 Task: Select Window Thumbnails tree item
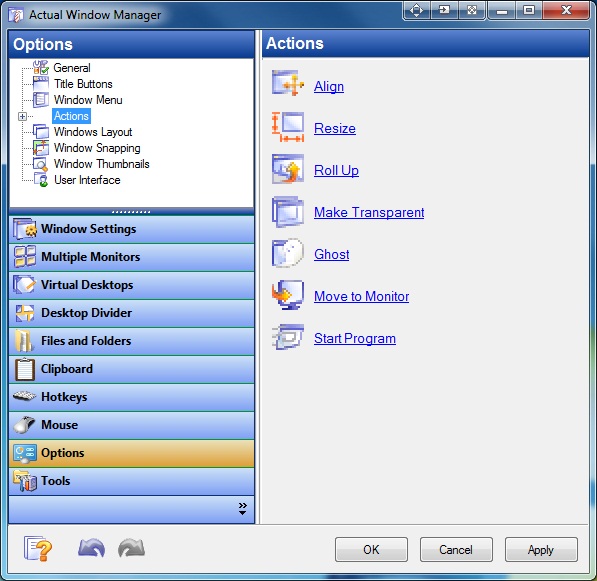[x=102, y=164]
